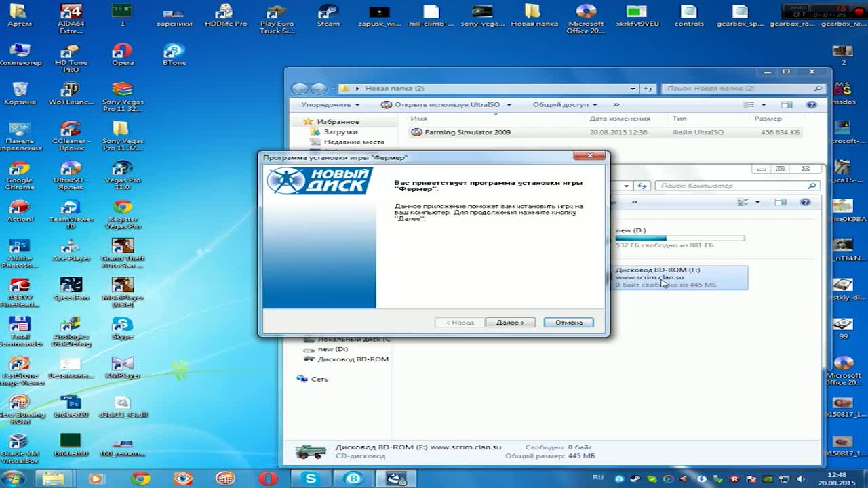Launch the Steam desktop shortcut
Viewport: 868px width, 488px height.
(328, 16)
